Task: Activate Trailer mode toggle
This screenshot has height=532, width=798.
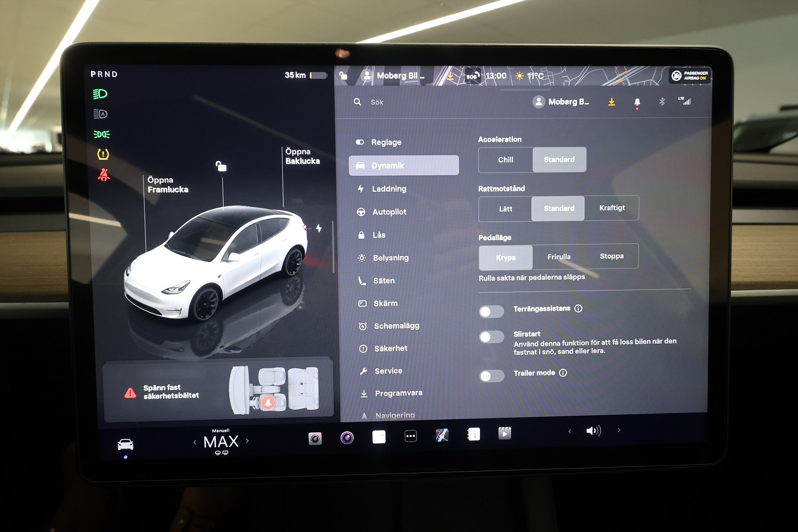Action: coord(492,376)
